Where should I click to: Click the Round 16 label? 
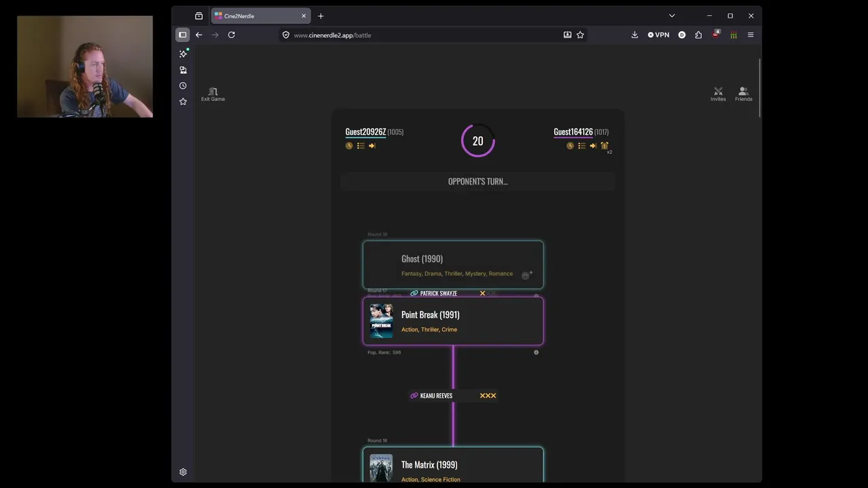(377, 441)
